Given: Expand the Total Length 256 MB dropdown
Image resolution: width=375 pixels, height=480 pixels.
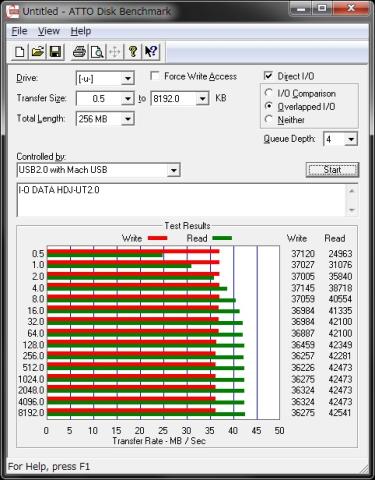Looking at the screenshot, I should point(128,119).
